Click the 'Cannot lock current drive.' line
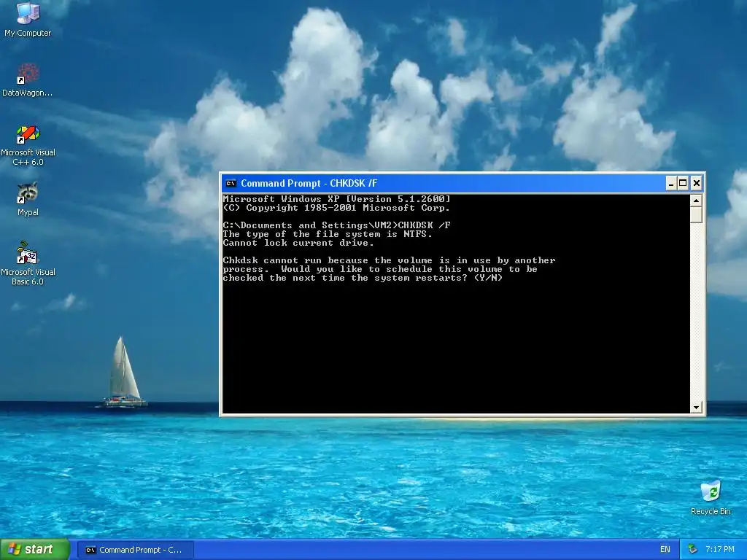Image resolution: width=747 pixels, height=560 pixels. point(298,243)
